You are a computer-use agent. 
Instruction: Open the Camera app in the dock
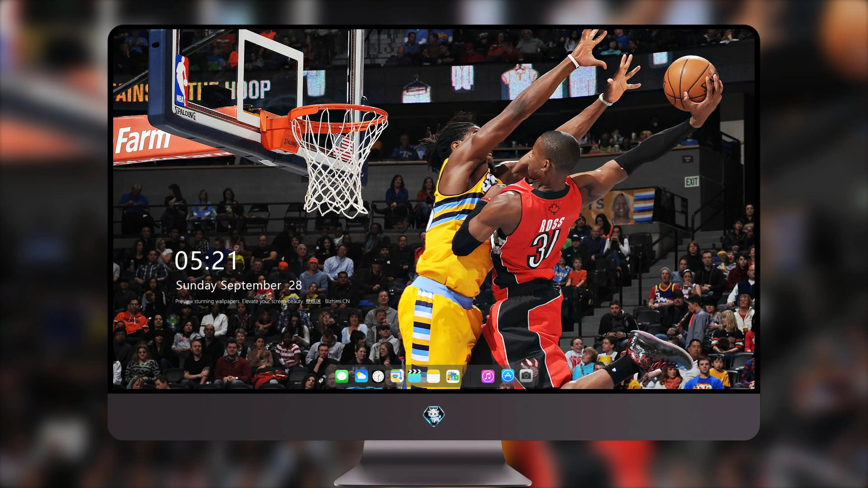(526, 376)
